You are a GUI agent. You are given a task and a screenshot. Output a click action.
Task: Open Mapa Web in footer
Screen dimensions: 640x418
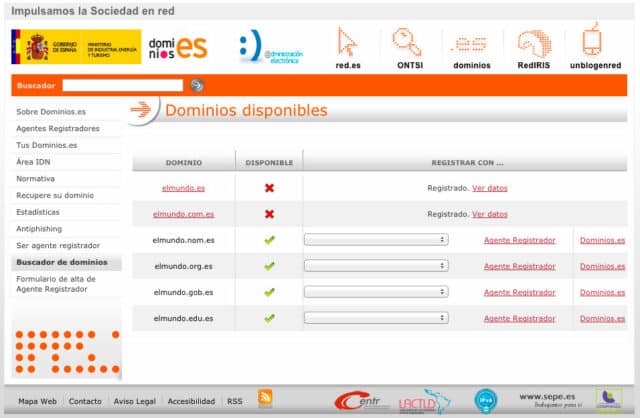pos(37,401)
